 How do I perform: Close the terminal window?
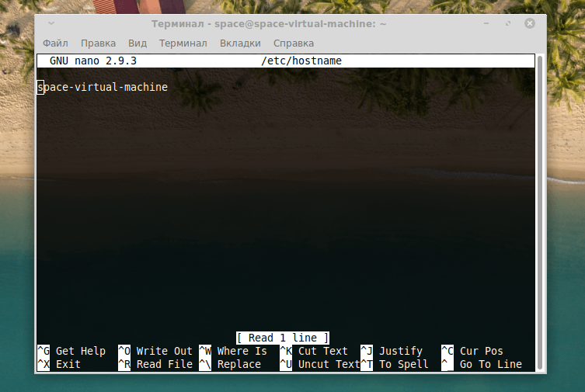click(529, 23)
